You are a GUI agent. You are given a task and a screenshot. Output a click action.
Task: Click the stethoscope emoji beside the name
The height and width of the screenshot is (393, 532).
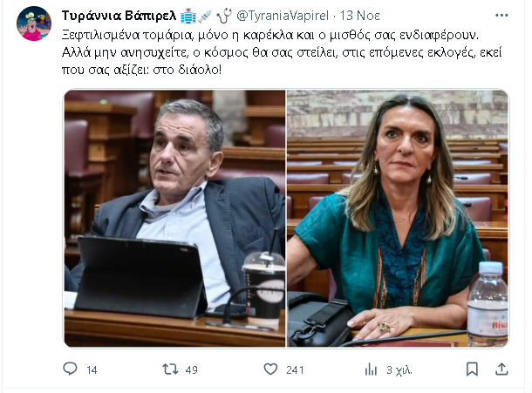(x=224, y=16)
